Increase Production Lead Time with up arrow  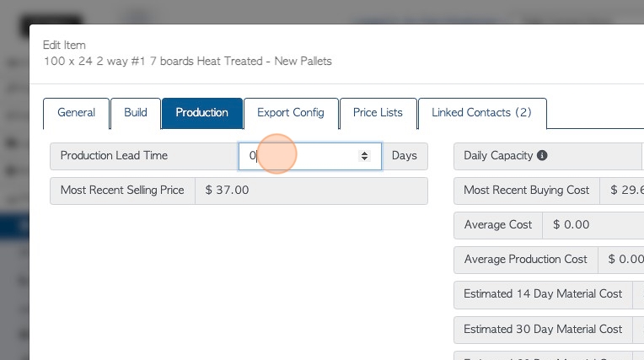coord(364,153)
